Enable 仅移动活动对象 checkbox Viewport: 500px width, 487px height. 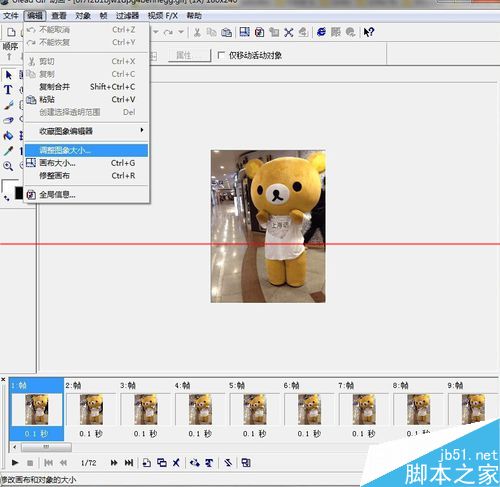[221, 55]
